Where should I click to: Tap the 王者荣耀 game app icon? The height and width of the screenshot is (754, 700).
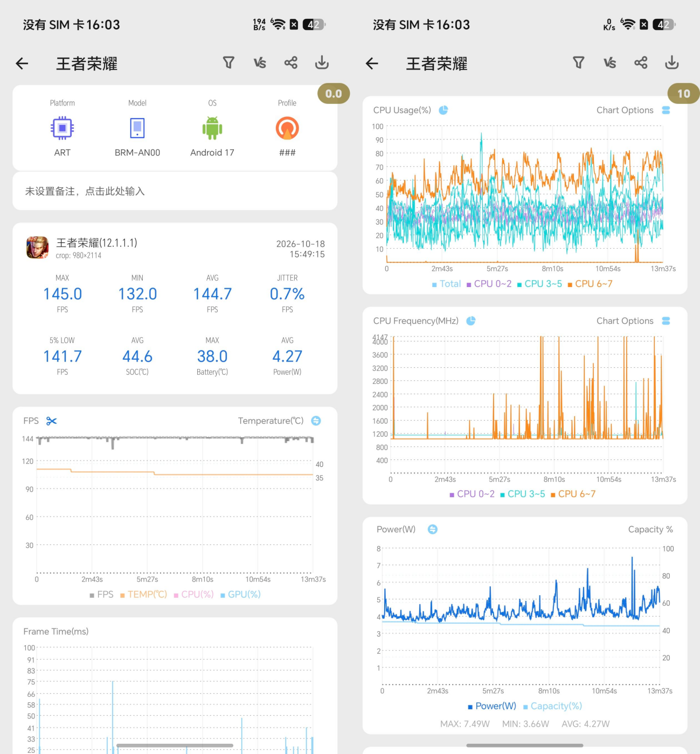pos(37,248)
